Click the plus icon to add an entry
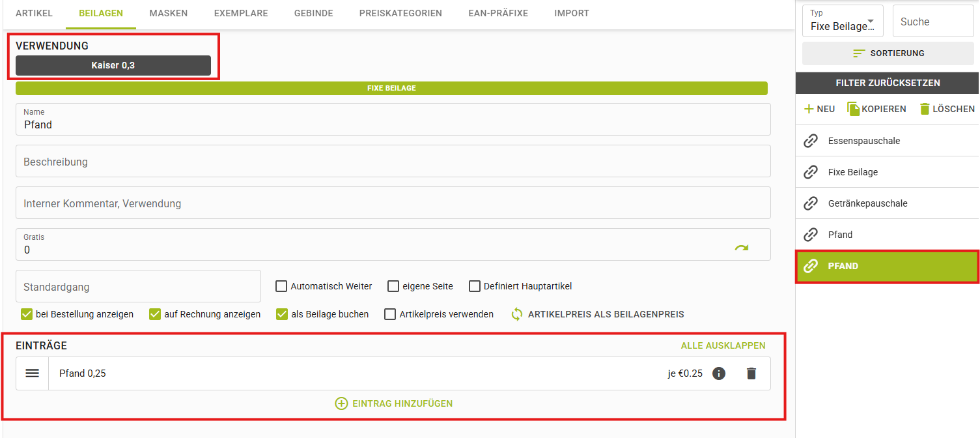Viewport: 980px width, 438px height. click(341, 403)
